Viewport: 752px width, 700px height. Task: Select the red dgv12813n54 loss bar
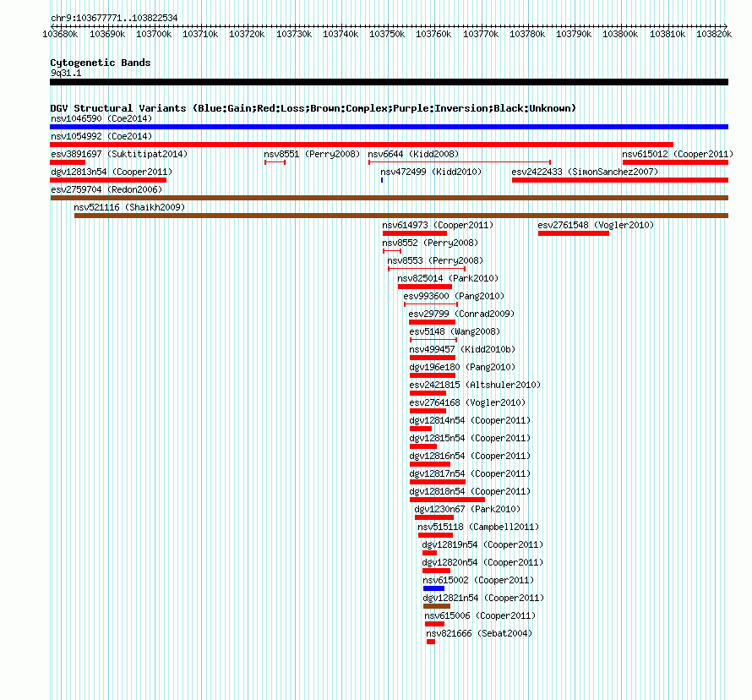[x=108, y=180]
